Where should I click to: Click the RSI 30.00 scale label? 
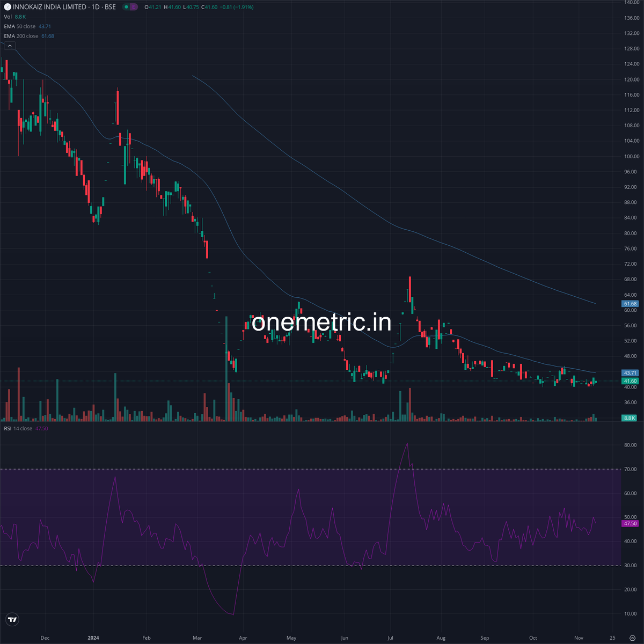tap(631, 566)
